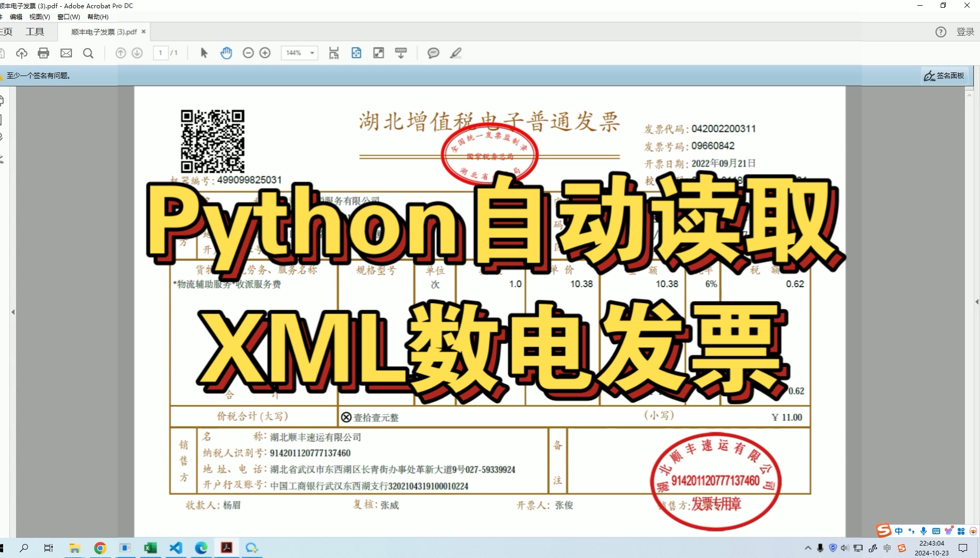Open the Sogou toolbox grid icon
Image resolution: width=980 pixels, height=558 pixels.
961,531
